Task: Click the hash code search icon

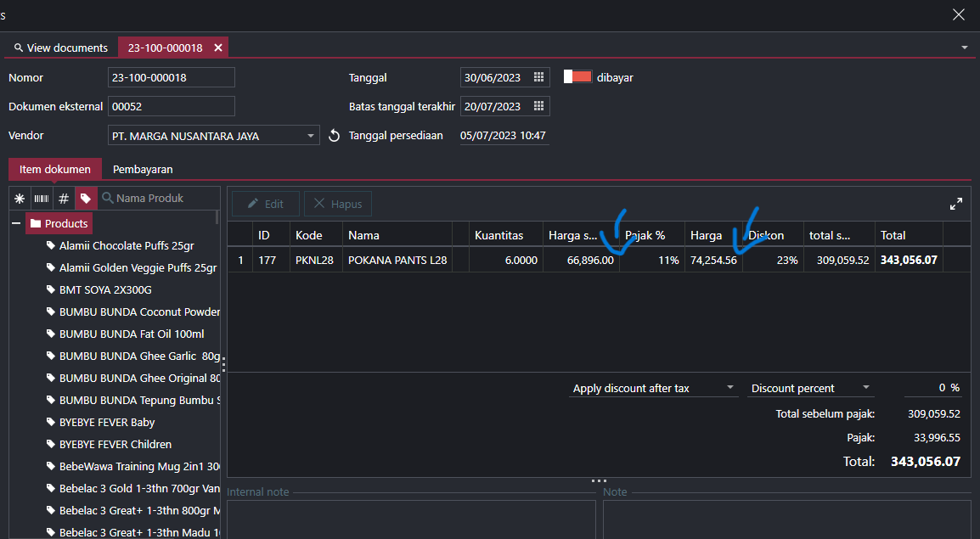Action: coord(64,198)
